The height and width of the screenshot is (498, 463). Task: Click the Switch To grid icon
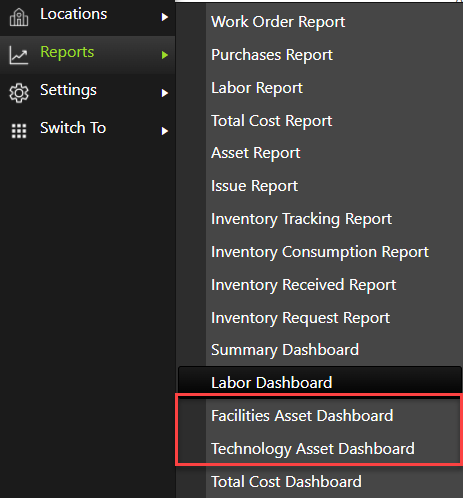[19, 131]
